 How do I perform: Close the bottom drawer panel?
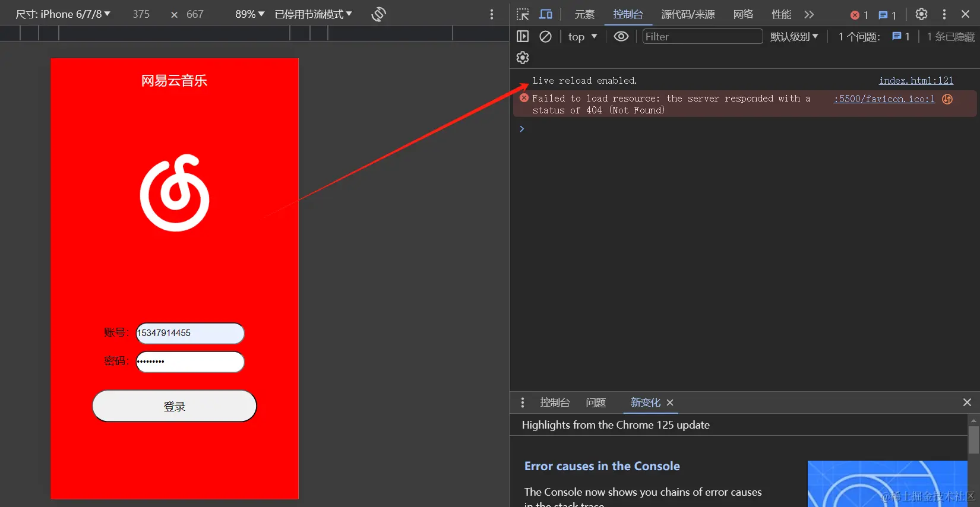pyautogui.click(x=967, y=403)
